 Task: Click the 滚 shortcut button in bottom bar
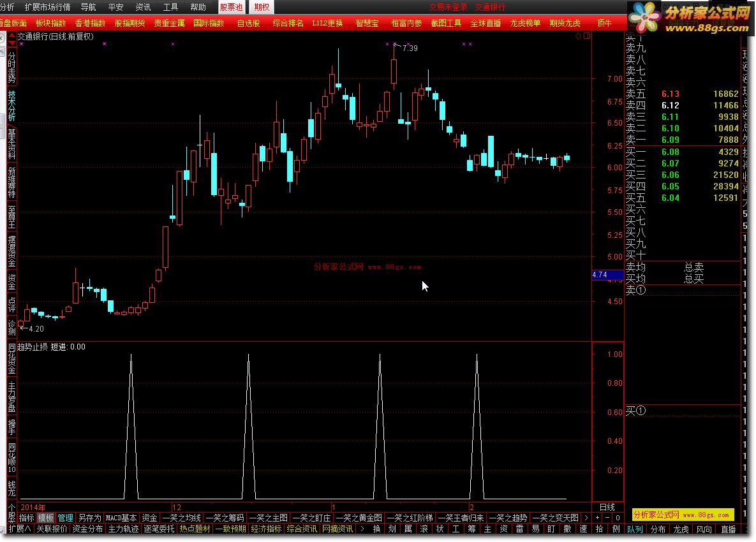point(424,529)
